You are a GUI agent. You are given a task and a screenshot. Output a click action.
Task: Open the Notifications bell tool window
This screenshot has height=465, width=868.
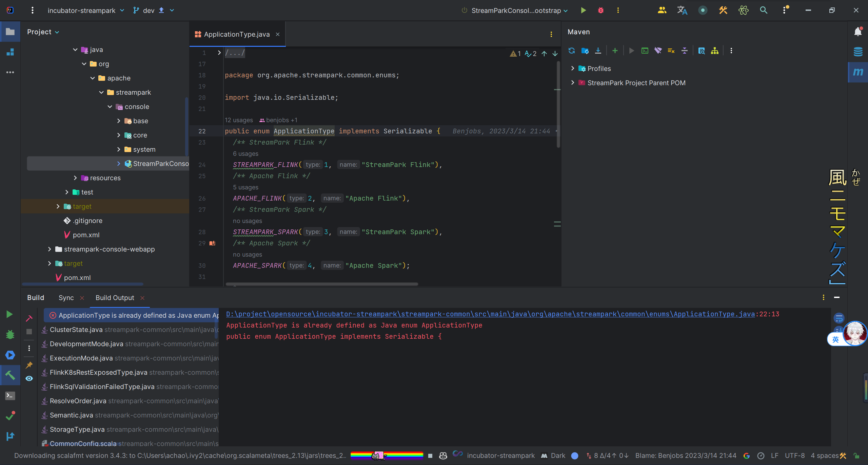tap(858, 32)
